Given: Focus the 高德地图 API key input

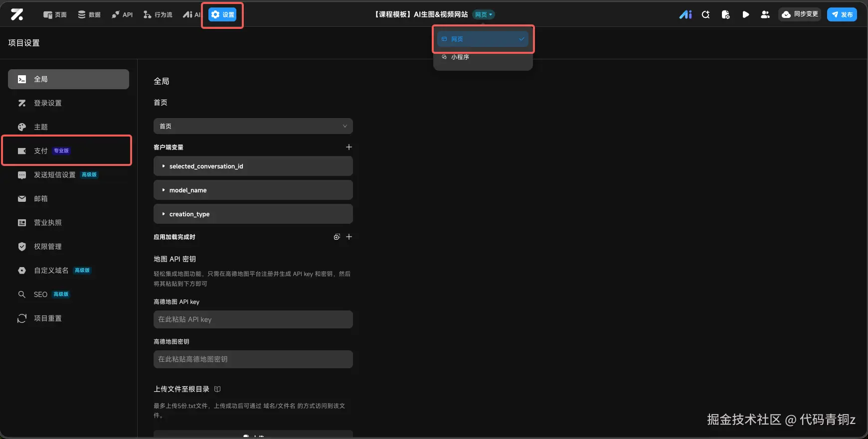Looking at the screenshot, I should point(253,319).
